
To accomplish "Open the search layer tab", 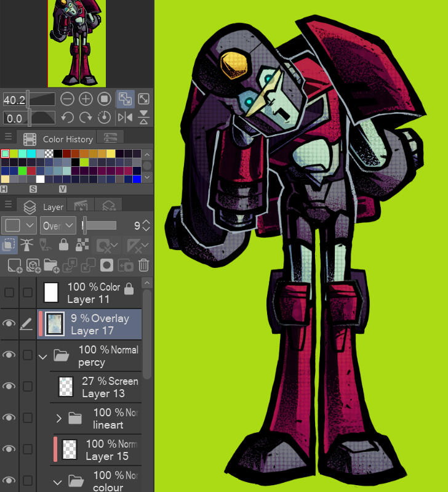I will click(108, 205).
